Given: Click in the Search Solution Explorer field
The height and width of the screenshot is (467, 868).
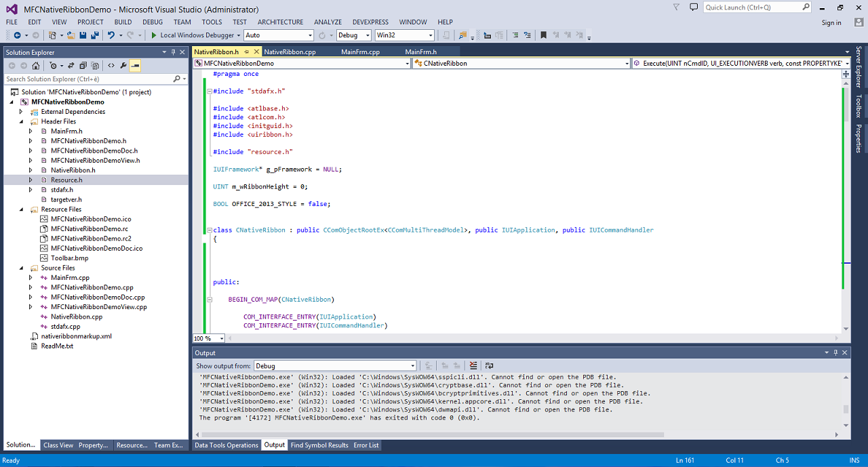Looking at the screenshot, I should point(88,79).
